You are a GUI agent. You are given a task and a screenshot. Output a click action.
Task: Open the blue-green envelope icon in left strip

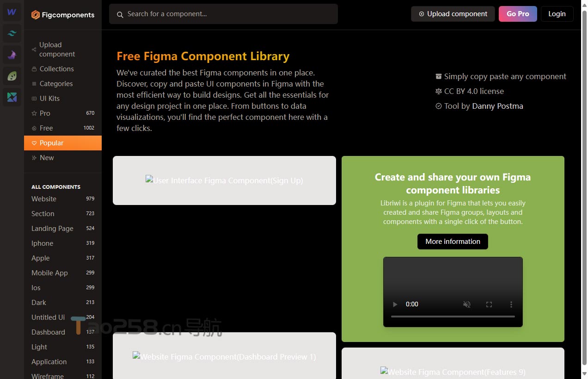click(x=12, y=98)
